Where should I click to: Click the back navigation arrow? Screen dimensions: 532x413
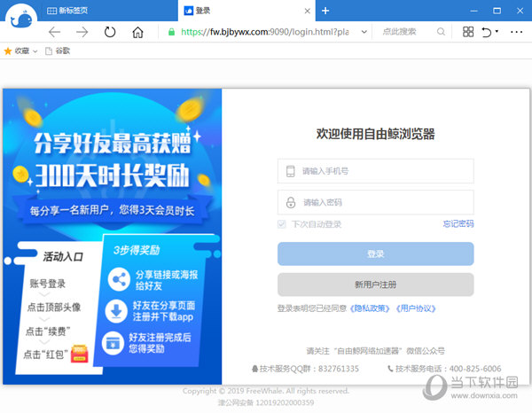coord(55,32)
